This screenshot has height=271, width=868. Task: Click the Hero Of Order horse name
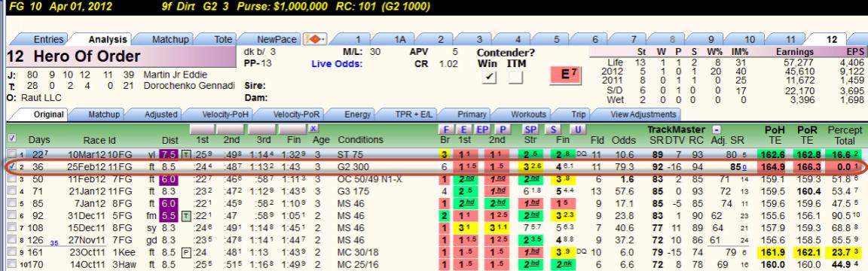point(87,56)
